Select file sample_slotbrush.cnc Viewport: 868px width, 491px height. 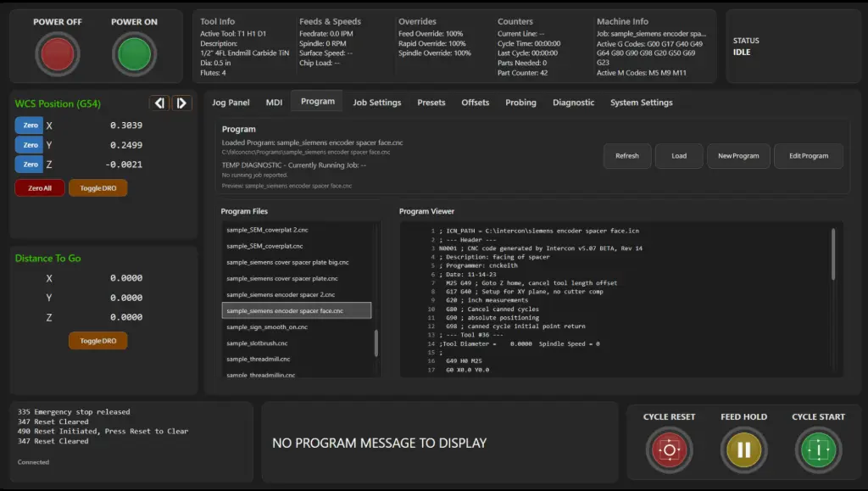[x=297, y=343]
